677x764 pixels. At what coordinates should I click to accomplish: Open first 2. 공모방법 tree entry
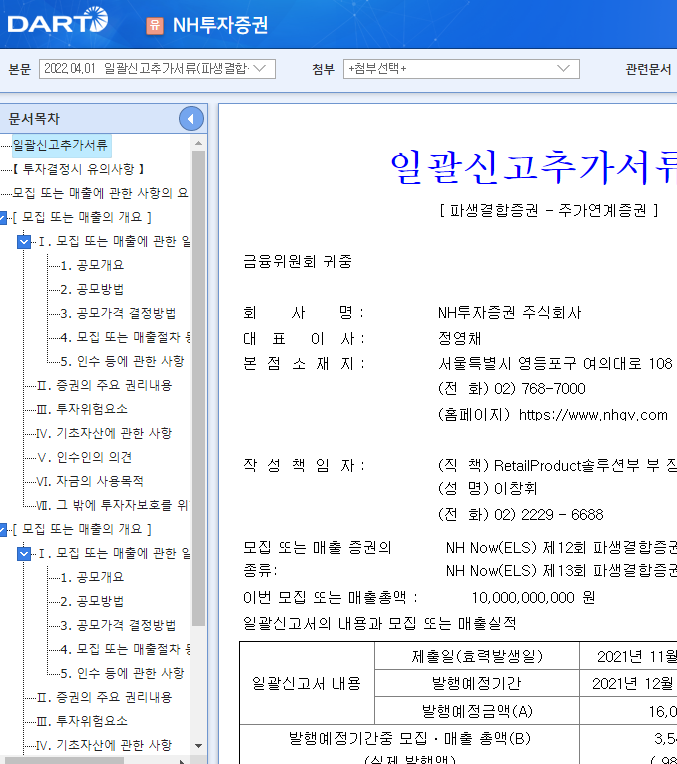tap(92, 289)
